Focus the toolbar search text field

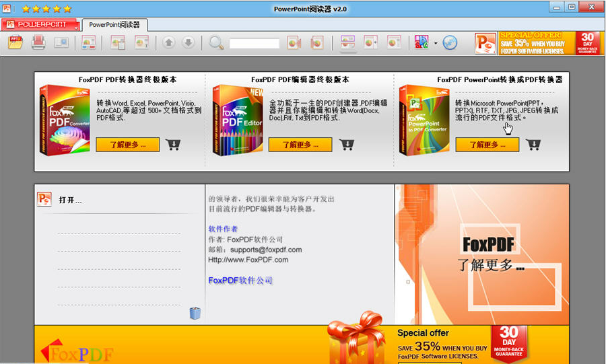[255, 43]
